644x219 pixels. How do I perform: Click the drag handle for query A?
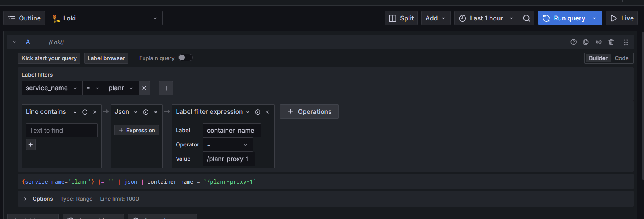(x=626, y=42)
